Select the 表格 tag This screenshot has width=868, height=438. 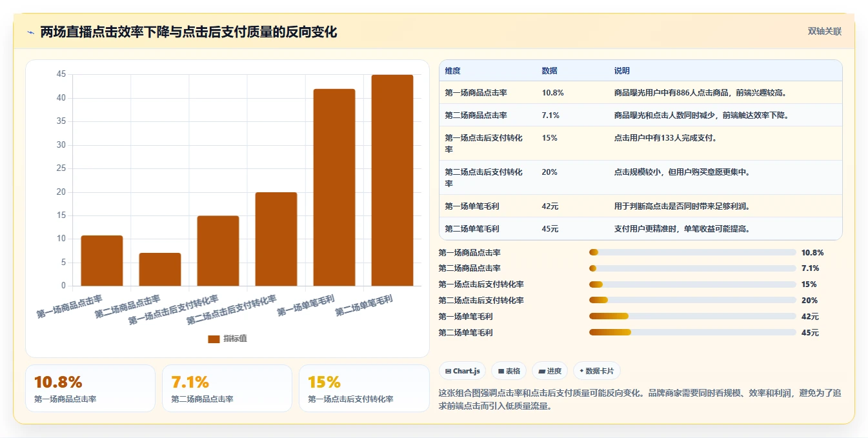[509, 371]
